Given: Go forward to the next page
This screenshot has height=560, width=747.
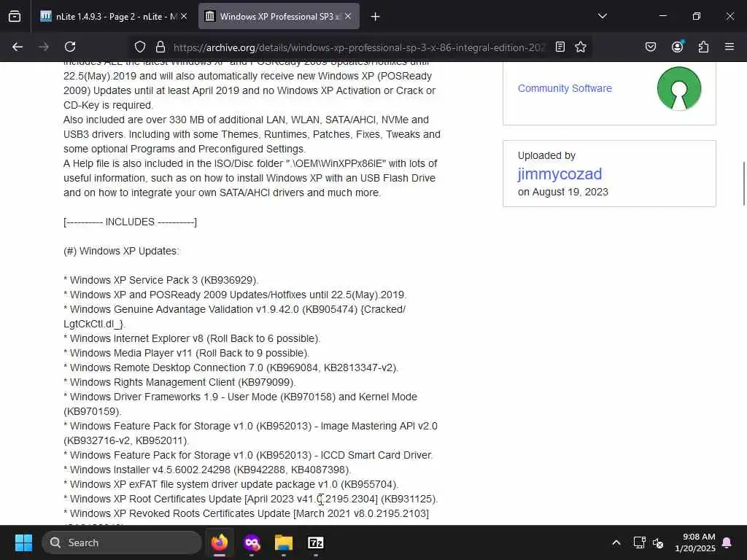Looking at the screenshot, I should [x=44, y=47].
